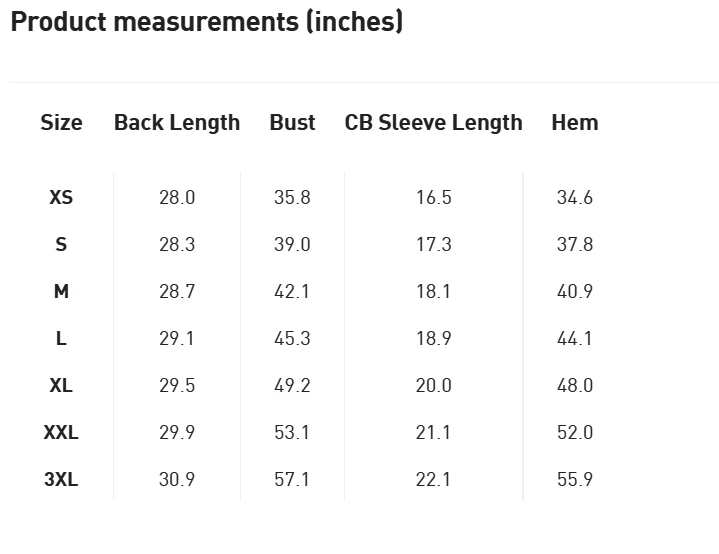719x554 pixels.
Task: Click the Product measurements (inches) heading
Action: 207,22
